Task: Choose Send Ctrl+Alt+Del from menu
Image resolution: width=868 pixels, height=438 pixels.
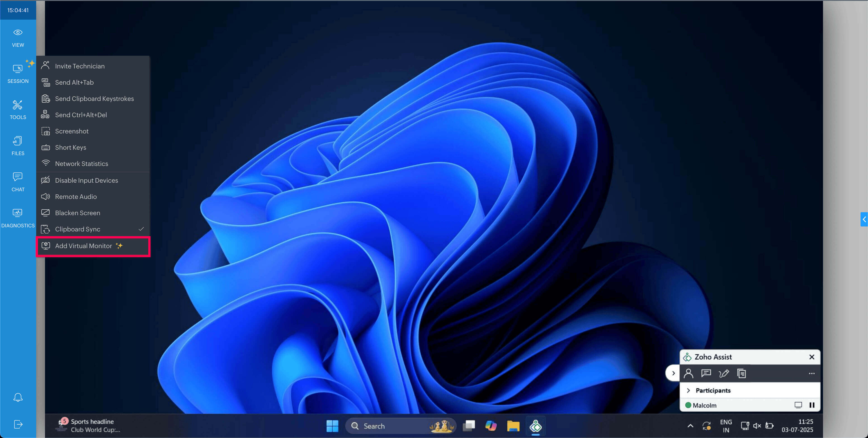Action: coord(81,115)
